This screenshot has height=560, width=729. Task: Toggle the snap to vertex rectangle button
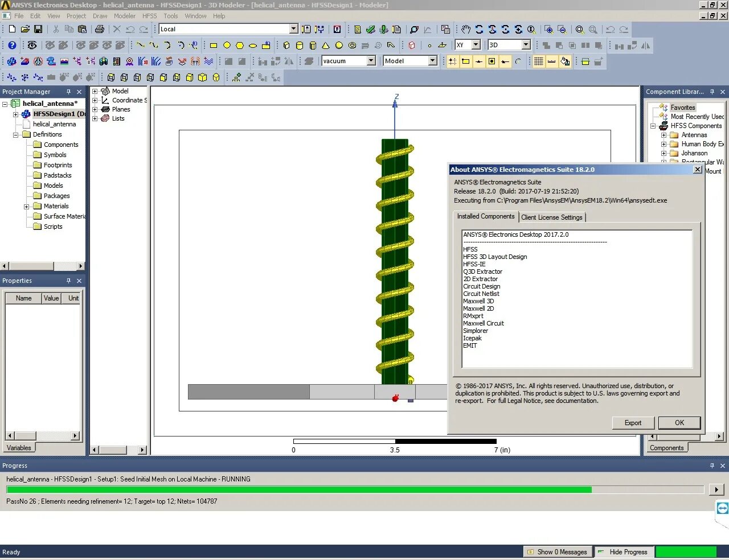(466, 61)
